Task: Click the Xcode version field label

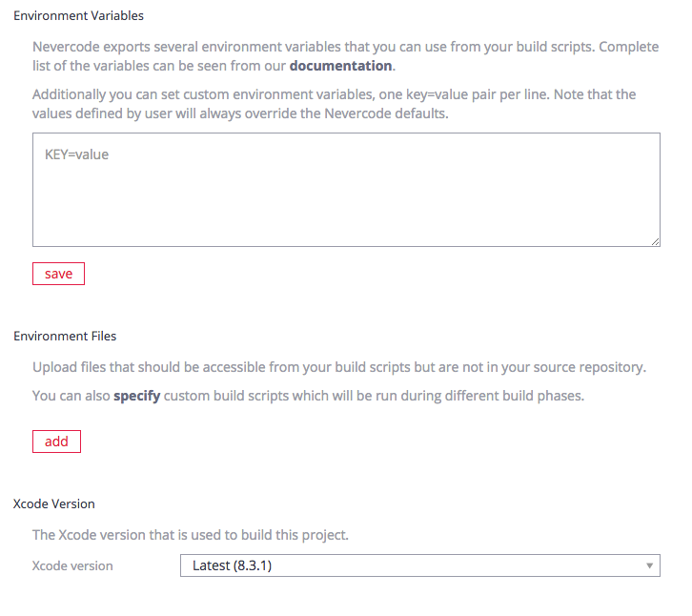Action: pos(72,565)
